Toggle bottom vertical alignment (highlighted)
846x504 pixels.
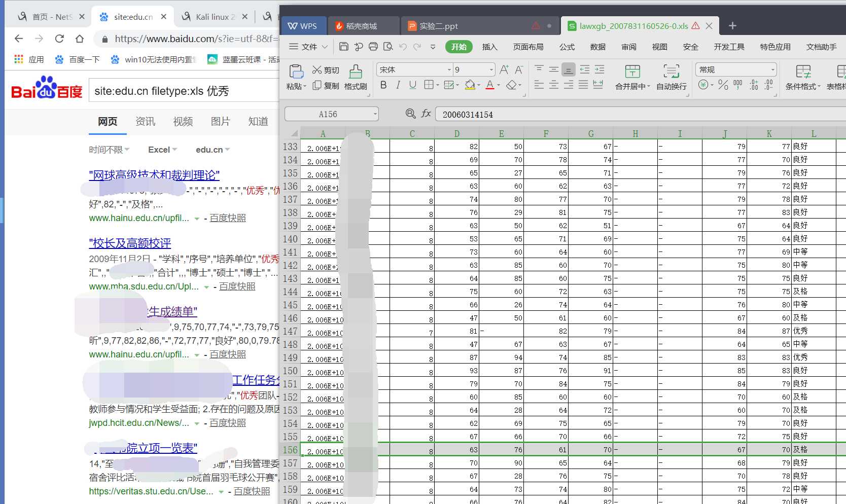point(569,69)
